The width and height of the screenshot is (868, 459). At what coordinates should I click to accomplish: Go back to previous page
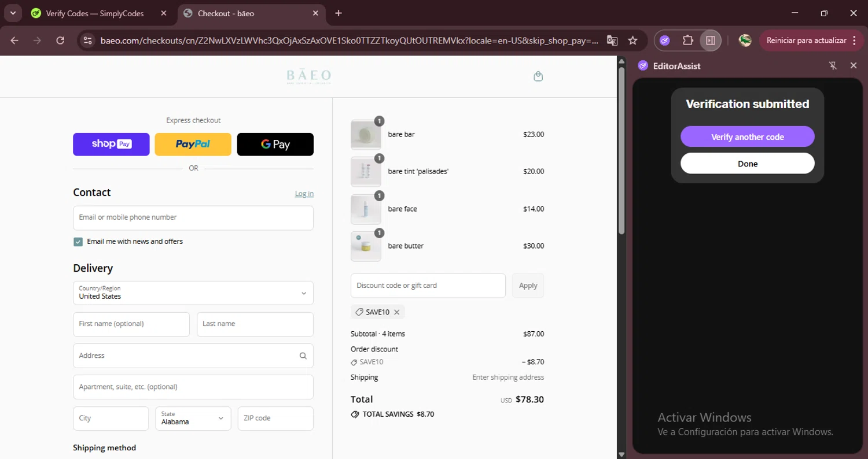click(x=14, y=40)
